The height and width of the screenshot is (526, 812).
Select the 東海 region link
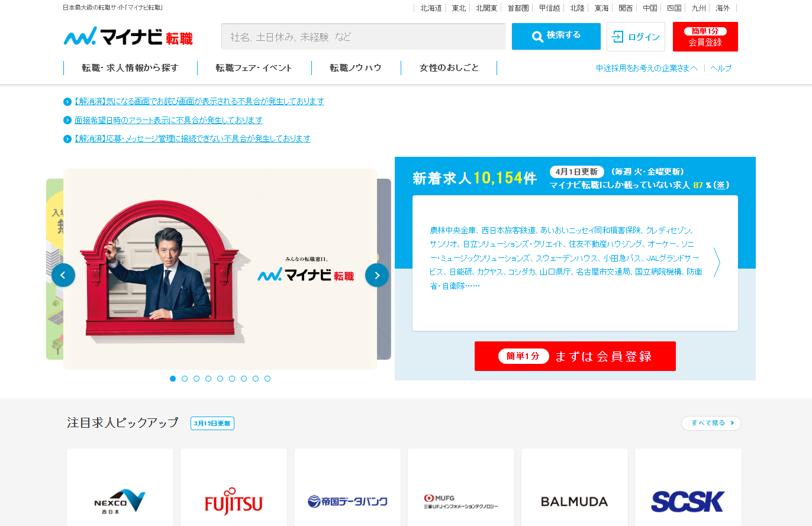click(x=601, y=8)
